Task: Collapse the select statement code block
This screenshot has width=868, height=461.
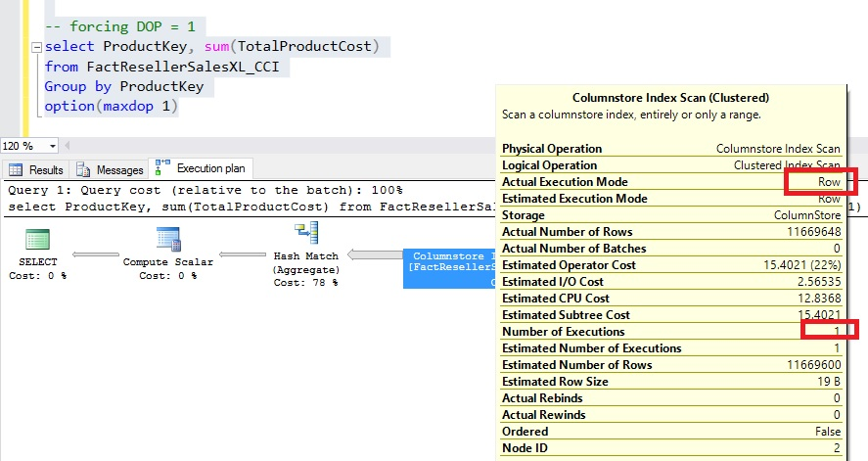Action: 36,47
